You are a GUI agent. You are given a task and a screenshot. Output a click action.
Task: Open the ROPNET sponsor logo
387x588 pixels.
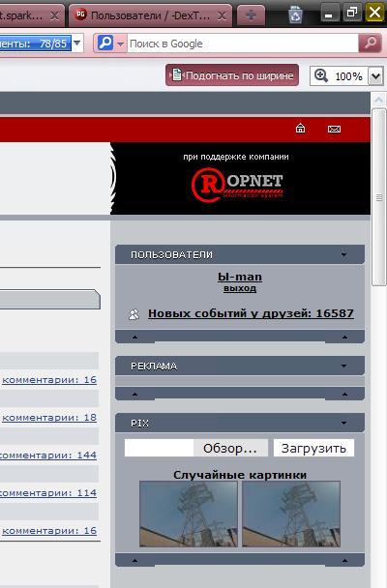click(x=237, y=184)
